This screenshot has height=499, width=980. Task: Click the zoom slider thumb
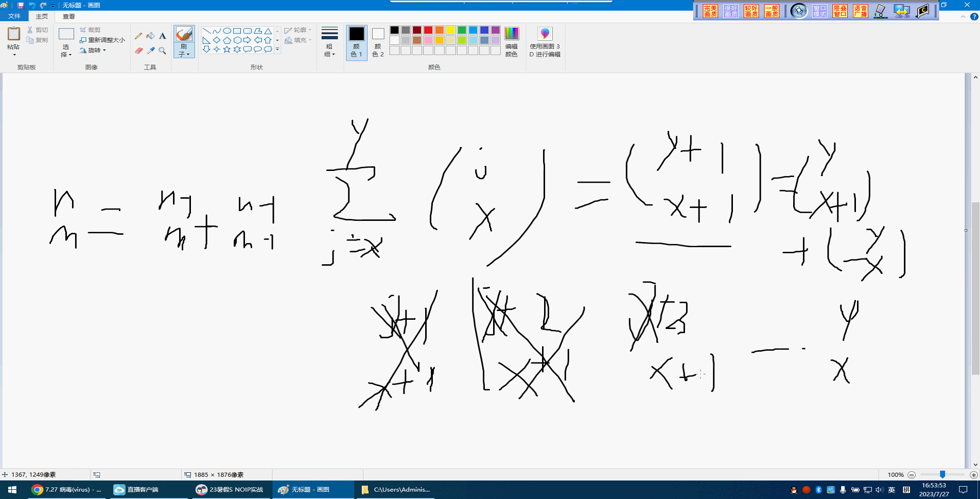pos(942,475)
